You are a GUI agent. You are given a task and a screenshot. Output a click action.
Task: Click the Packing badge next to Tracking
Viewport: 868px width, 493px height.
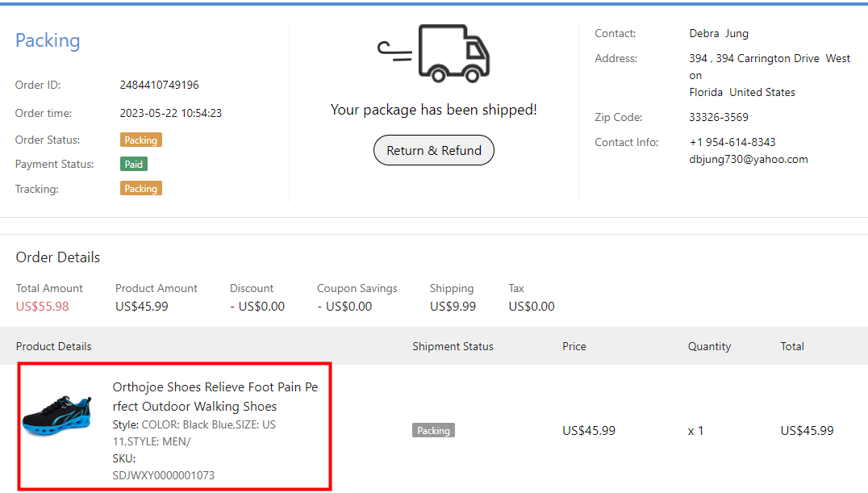click(x=141, y=188)
